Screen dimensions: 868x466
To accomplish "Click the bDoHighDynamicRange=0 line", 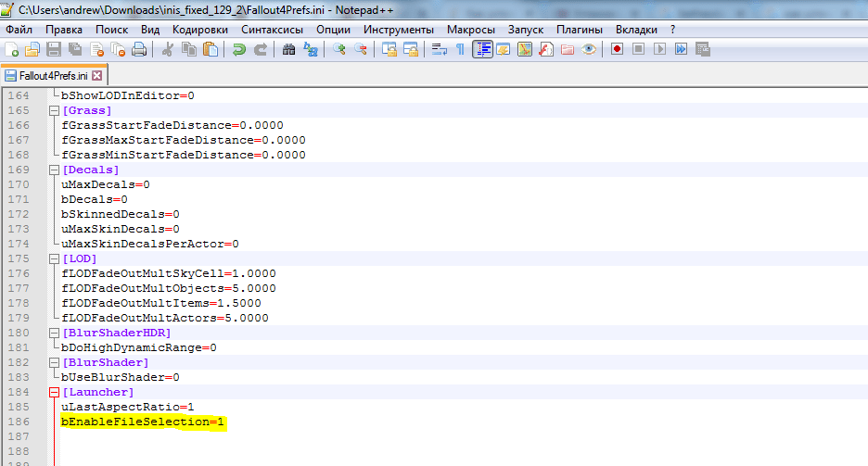I will click(x=139, y=347).
